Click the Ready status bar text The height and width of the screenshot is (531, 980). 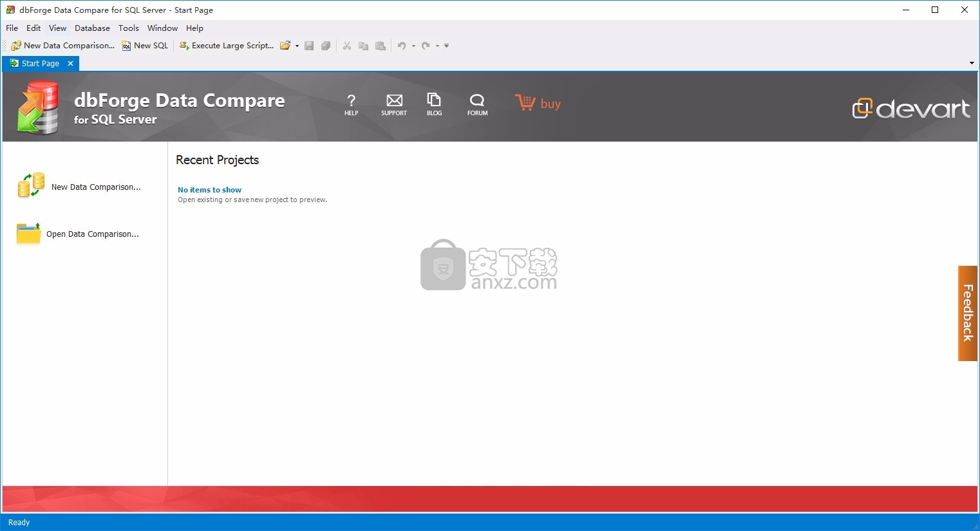(19, 523)
